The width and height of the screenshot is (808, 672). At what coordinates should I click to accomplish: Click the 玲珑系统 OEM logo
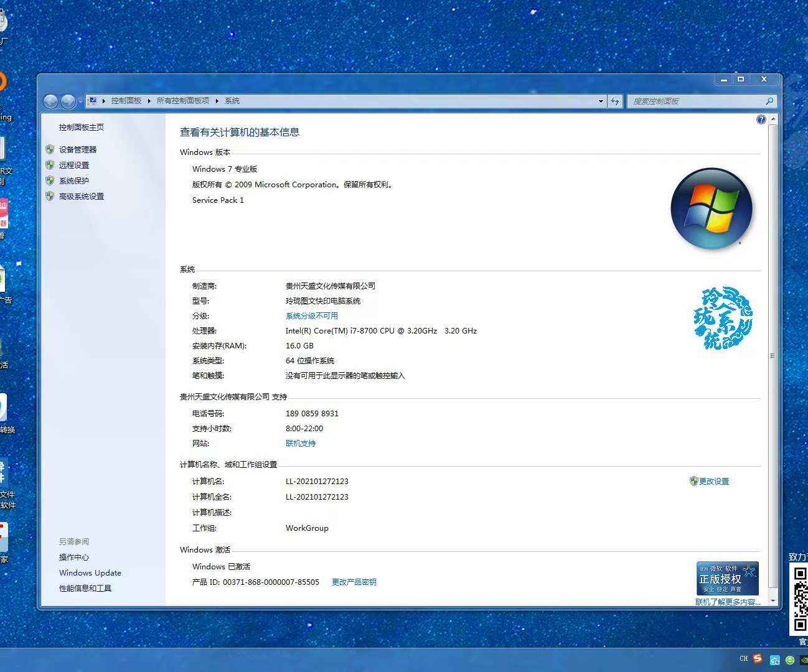coord(723,318)
